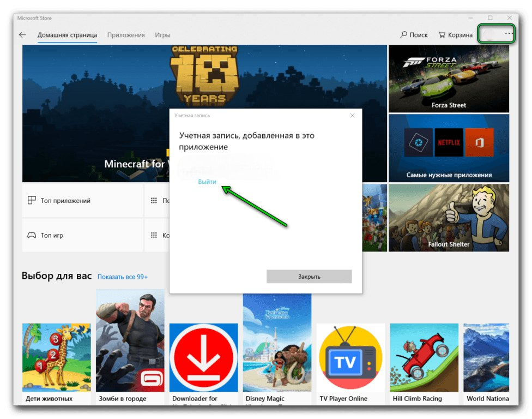Viewport: 532px width, 419px height.
Task: Open the Fallout Shelter banner
Action: click(449, 217)
